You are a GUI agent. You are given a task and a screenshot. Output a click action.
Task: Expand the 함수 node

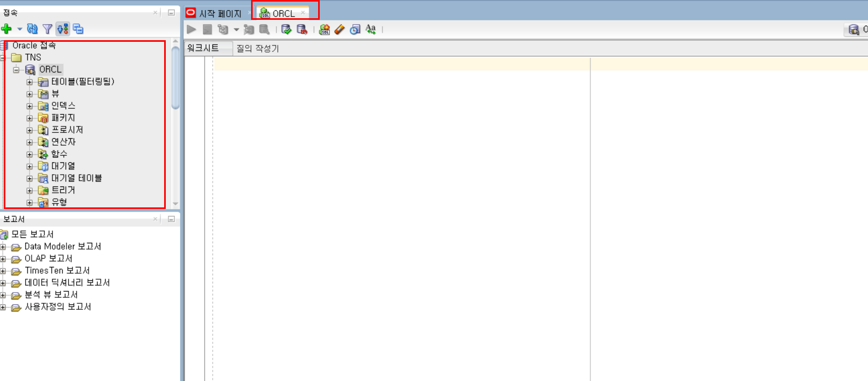[30, 154]
